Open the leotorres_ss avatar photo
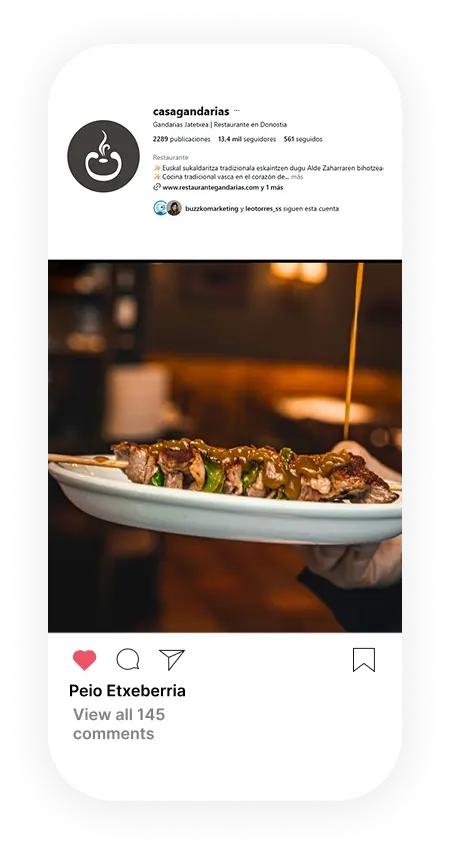Viewport: 450px width, 853px height. 174,208
